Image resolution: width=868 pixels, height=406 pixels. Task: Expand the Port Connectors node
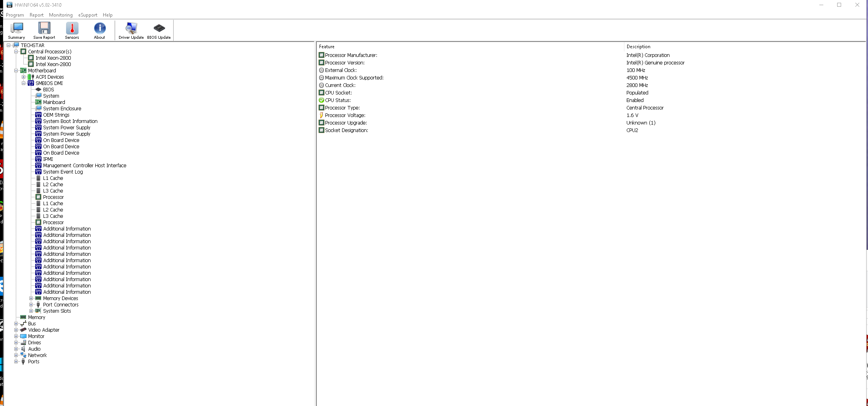point(31,304)
